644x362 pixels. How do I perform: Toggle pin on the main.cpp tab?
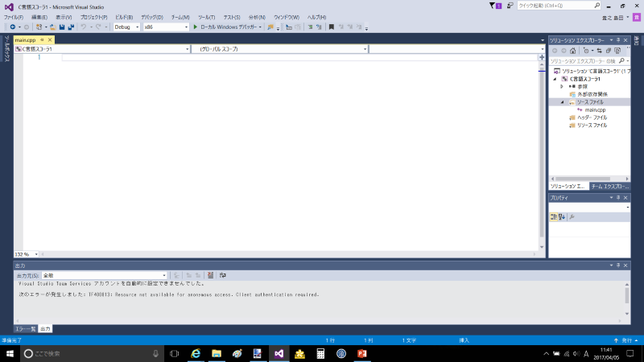pyautogui.click(x=42, y=39)
